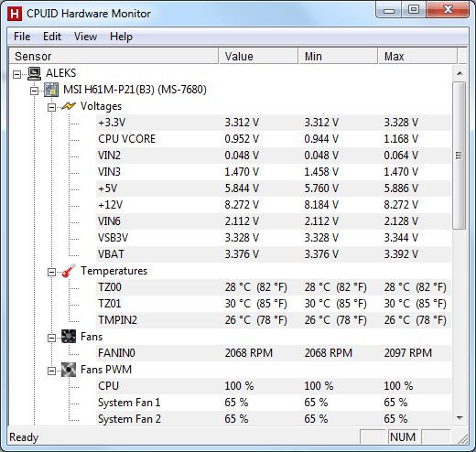The image size is (476, 452).
Task: Click the +12V min value 8.184 V
Action: point(321,205)
